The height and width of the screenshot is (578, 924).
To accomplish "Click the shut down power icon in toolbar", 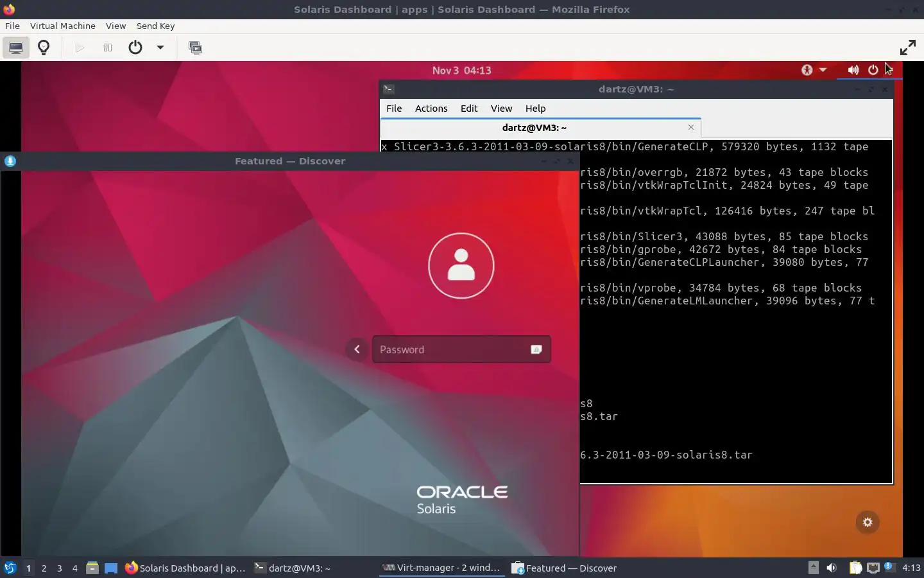I will click(x=135, y=48).
